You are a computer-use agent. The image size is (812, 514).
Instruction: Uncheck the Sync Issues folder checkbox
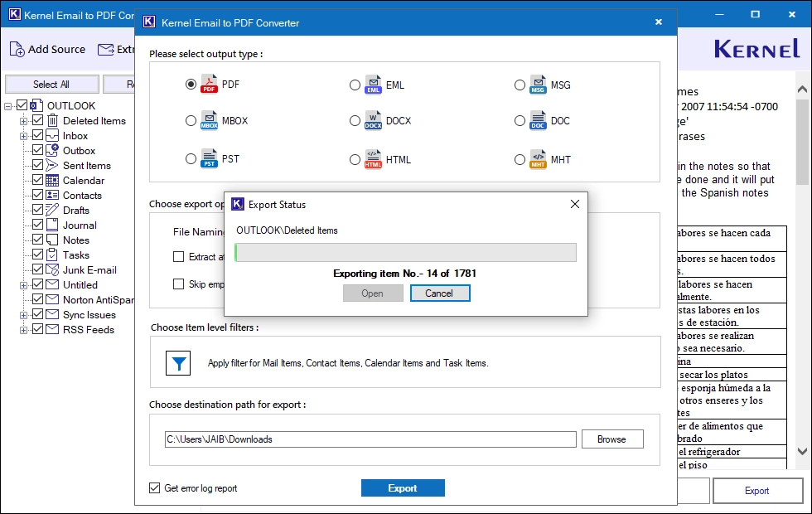pos(38,314)
